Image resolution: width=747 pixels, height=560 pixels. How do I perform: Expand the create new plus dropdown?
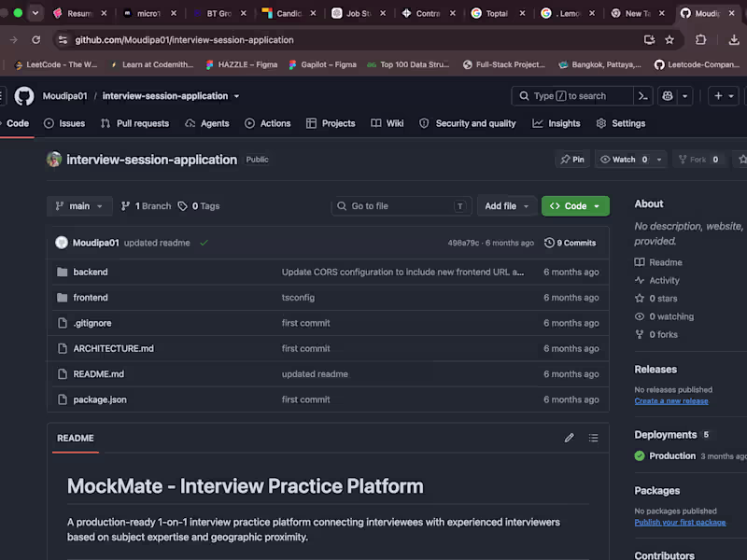pyautogui.click(x=723, y=96)
